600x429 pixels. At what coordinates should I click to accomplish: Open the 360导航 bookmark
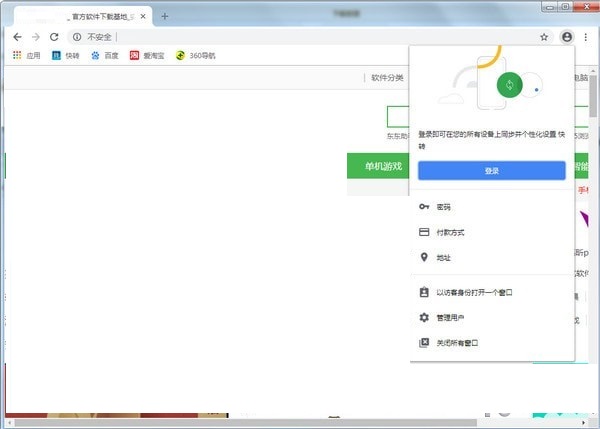[x=196, y=55]
